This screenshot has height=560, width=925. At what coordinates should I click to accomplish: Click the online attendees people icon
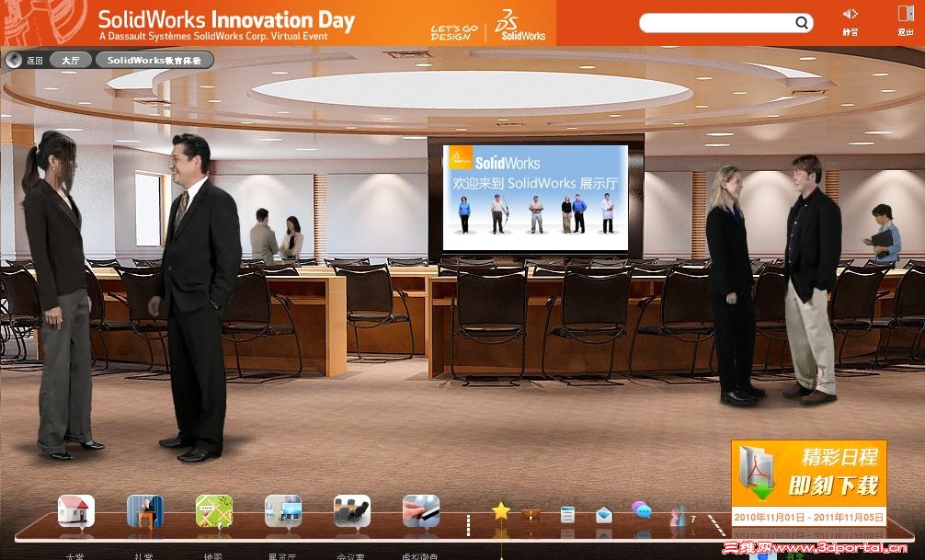click(x=679, y=516)
